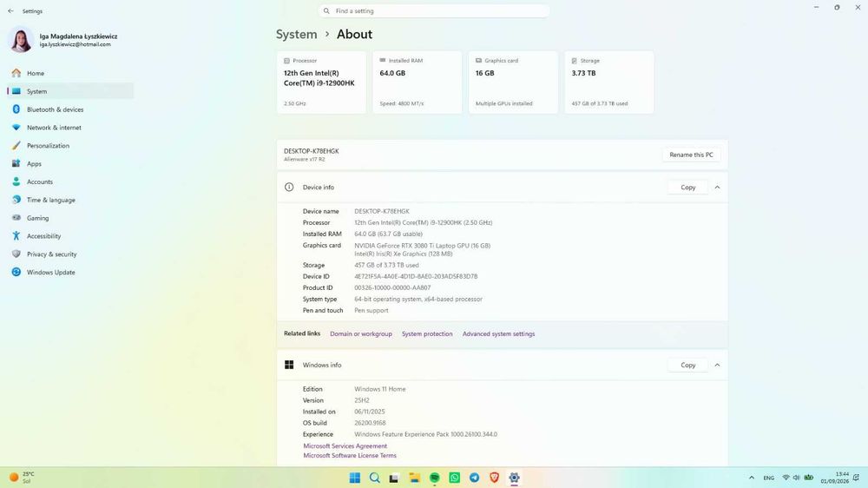This screenshot has height=488, width=868.
Task: Click the Windows logo beside Windows info
Action: [289, 365]
